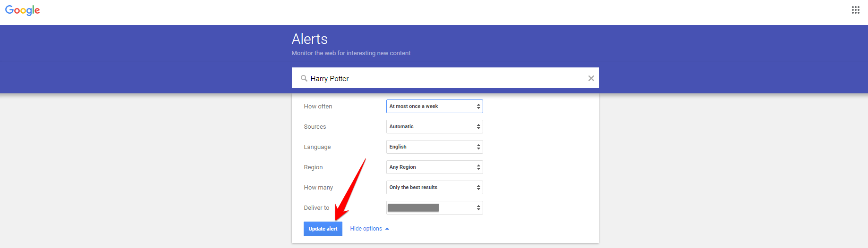Click the Hide options link
Screen dimensions: 868x248
point(369,229)
